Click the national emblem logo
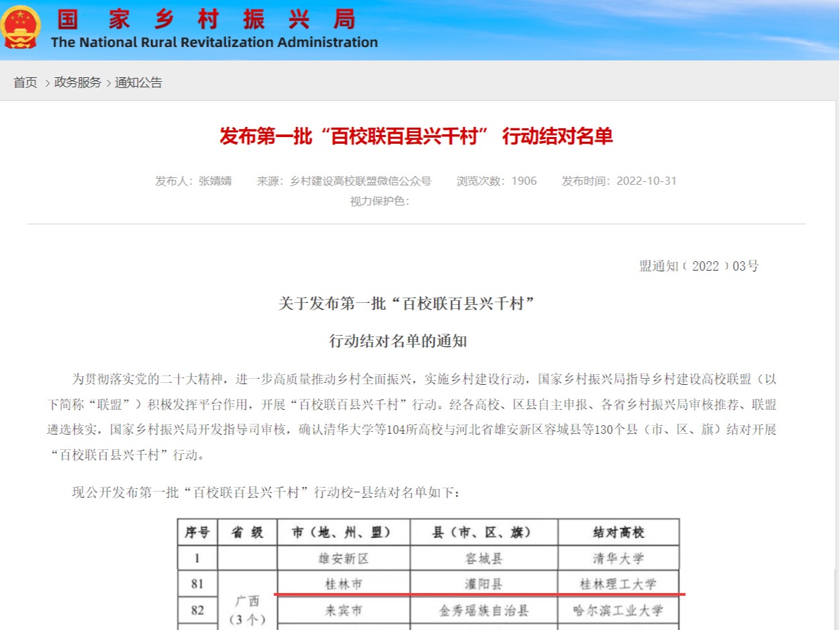840x630 pixels. click(21, 27)
